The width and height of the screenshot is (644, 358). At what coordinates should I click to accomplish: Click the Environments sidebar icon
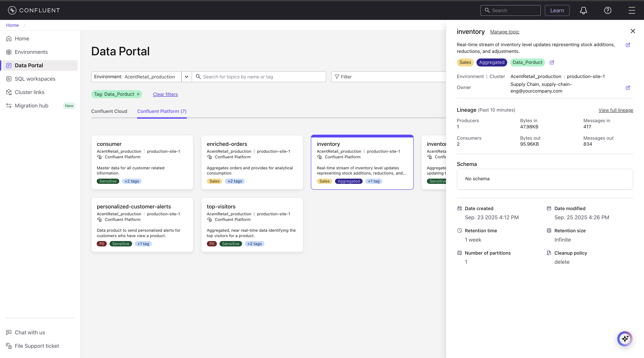(9, 52)
